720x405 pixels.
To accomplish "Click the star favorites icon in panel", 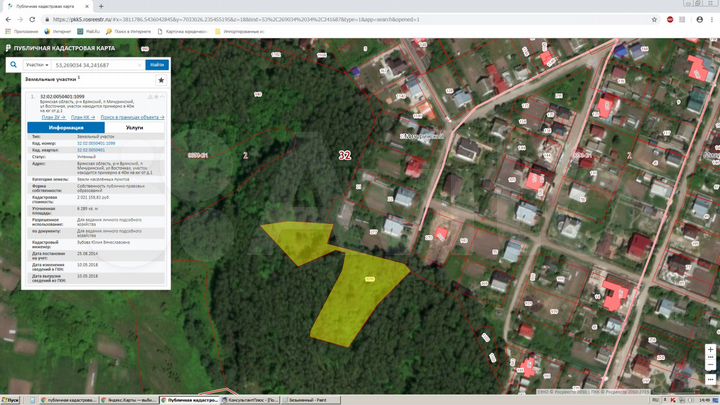I will point(161,79).
